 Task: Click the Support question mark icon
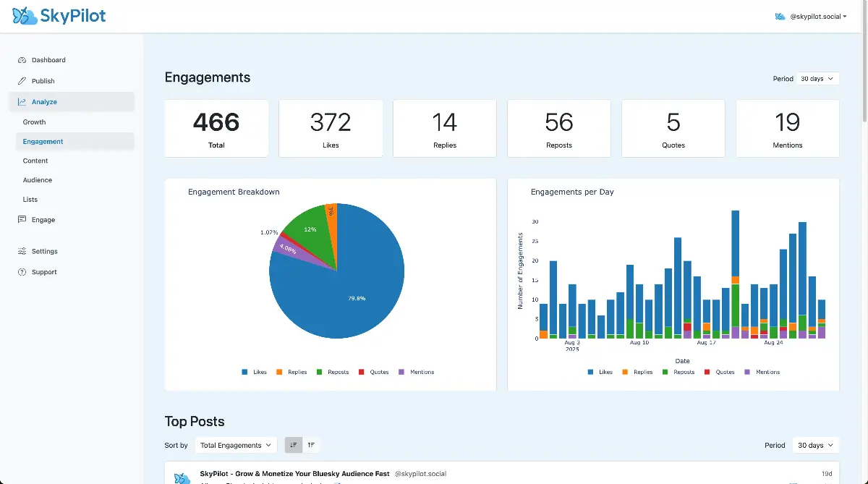pyautogui.click(x=23, y=272)
